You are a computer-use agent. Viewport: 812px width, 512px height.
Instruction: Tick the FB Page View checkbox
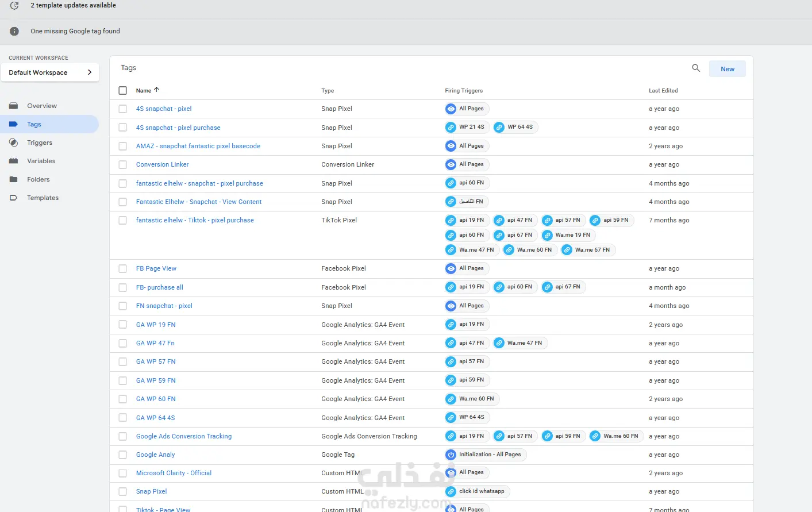[123, 269]
